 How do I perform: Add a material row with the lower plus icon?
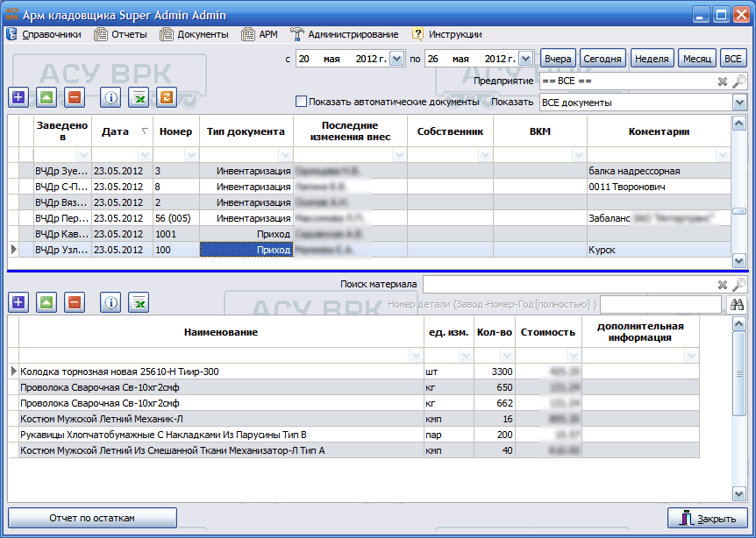18,302
